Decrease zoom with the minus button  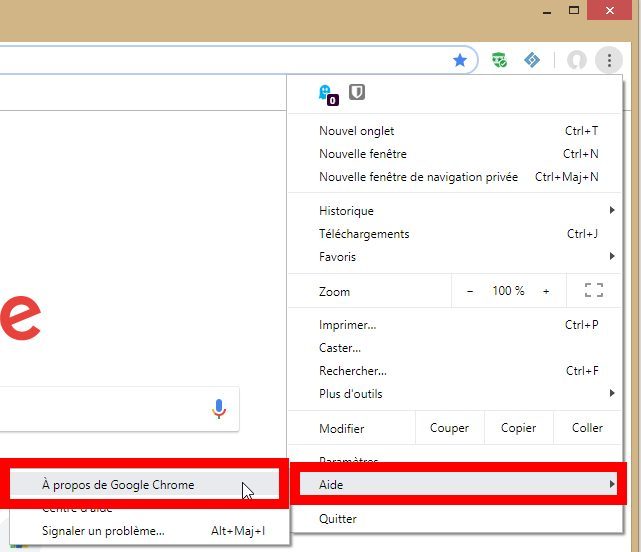pos(470,291)
